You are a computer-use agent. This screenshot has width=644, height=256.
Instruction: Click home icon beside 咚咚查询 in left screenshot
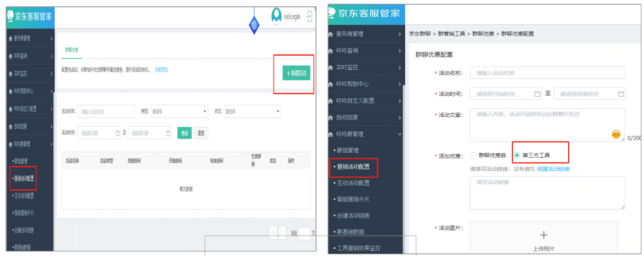pos(10,56)
